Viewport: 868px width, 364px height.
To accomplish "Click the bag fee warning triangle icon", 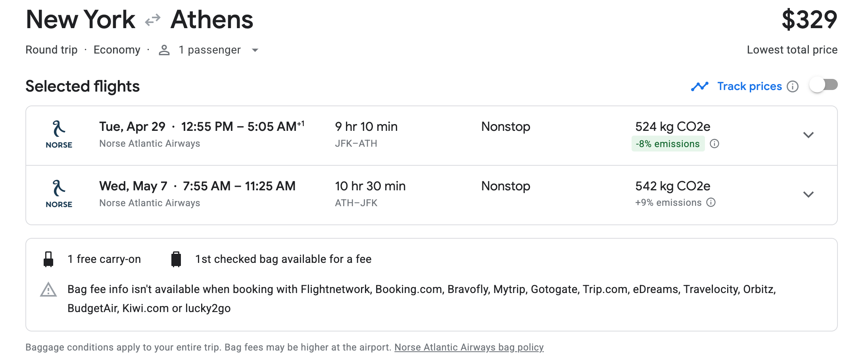I will pyautogui.click(x=48, y=290).
